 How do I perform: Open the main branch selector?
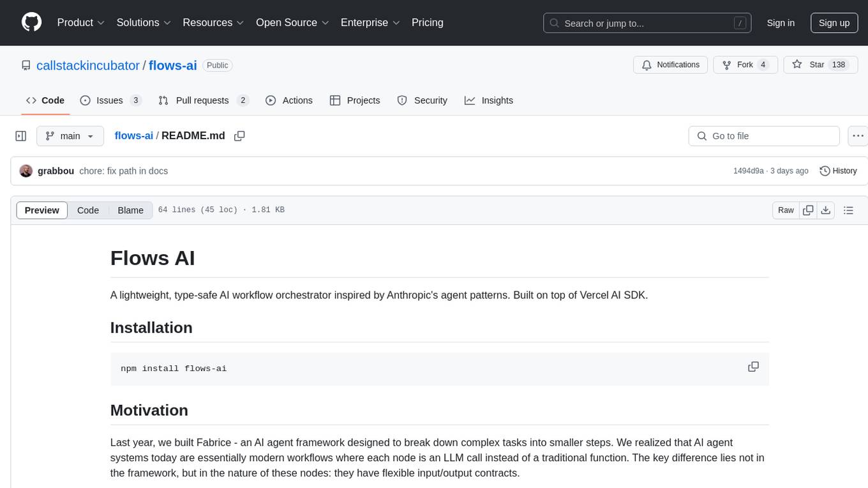coord(70,136)
